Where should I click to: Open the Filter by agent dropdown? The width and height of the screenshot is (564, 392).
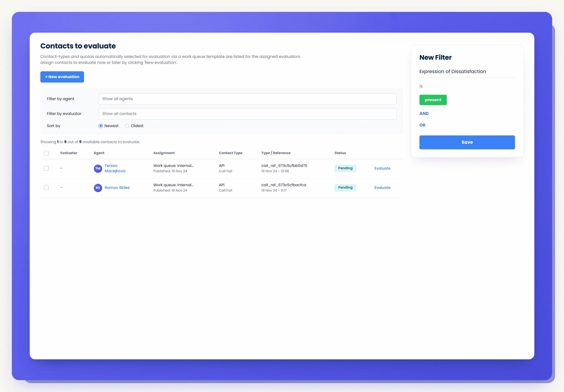tap(247, 99)
